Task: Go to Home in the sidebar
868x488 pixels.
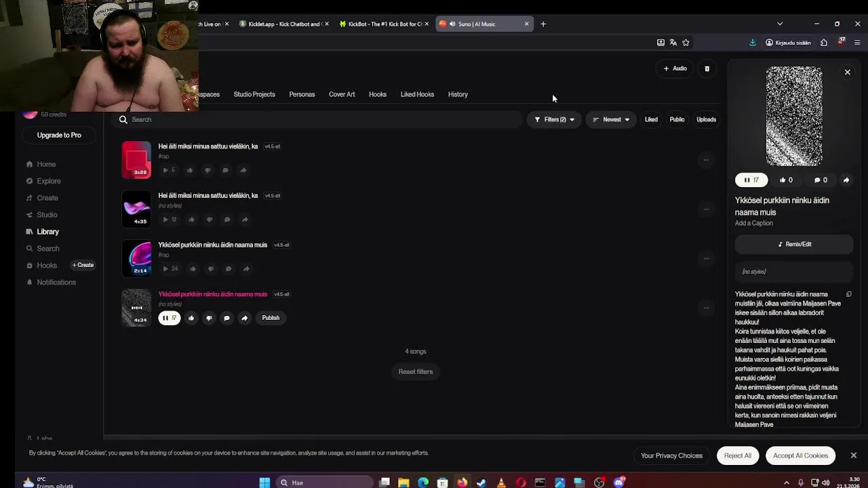Action: 46,164
